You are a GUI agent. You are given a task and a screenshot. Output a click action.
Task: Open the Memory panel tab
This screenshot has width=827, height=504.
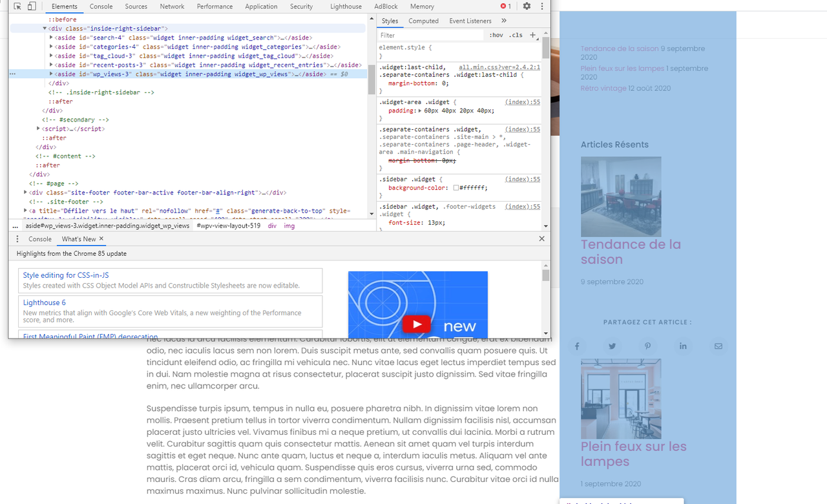(422, 6)
